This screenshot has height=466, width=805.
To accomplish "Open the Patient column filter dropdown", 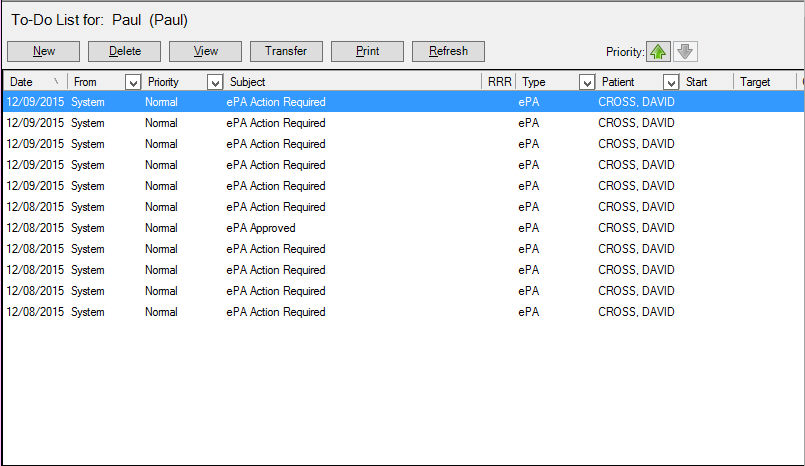I will tap(671, 82).
